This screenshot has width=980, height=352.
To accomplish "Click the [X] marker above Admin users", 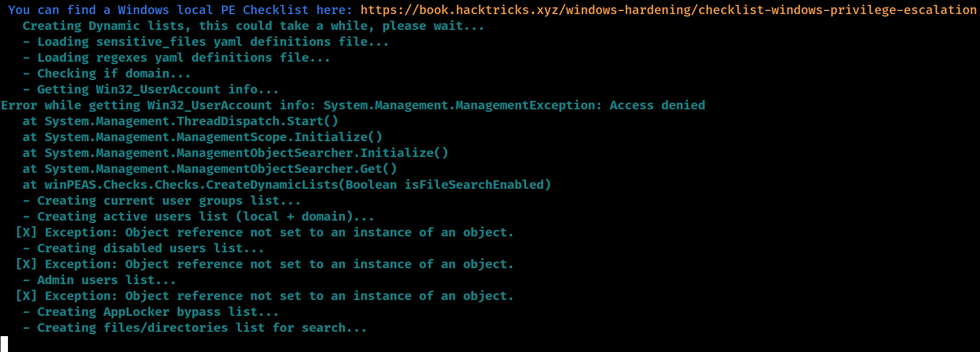I will pyautogui.click(x=26, y=264).
